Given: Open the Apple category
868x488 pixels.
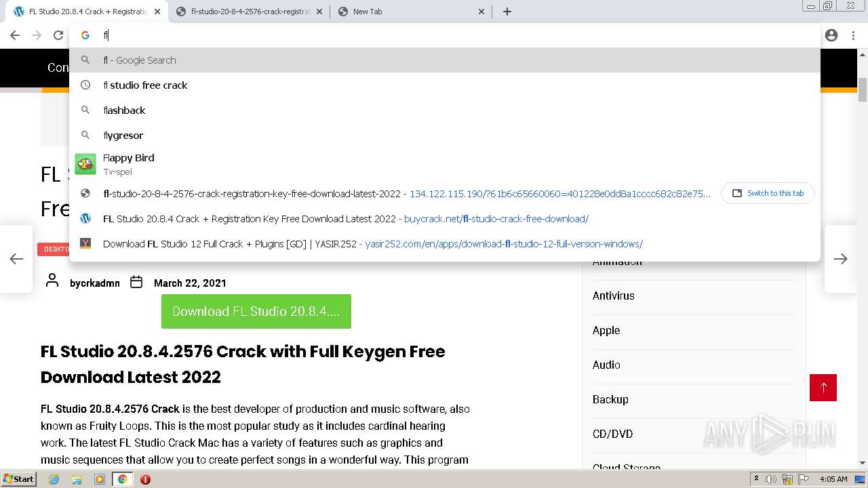Looking at the screenshot, I should click(606, 330).
